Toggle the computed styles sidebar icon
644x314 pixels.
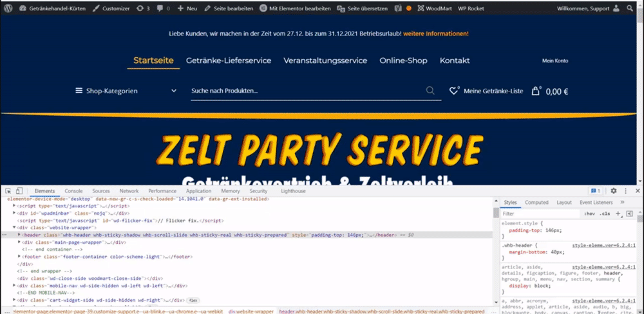pyautogui.click(x=630, y=214)
